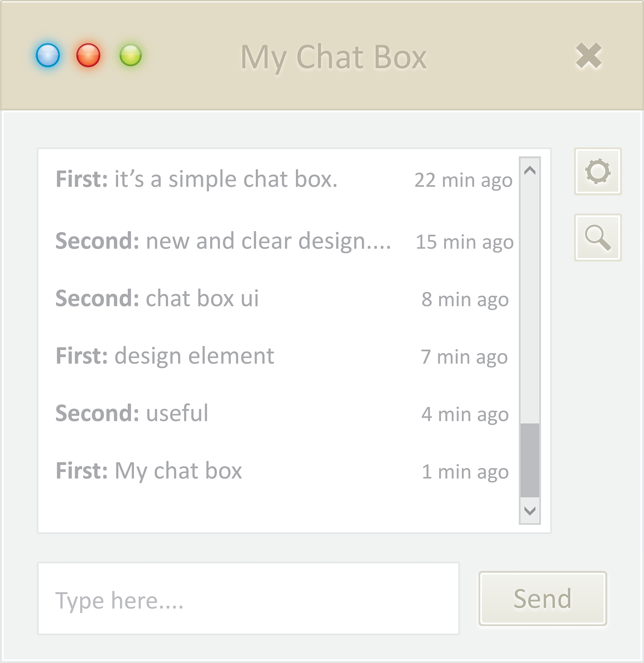This screenshot has height=663, width=644.
Task: Select message 'it's a simple chat box.'
Action: click(x=225, y=179)
